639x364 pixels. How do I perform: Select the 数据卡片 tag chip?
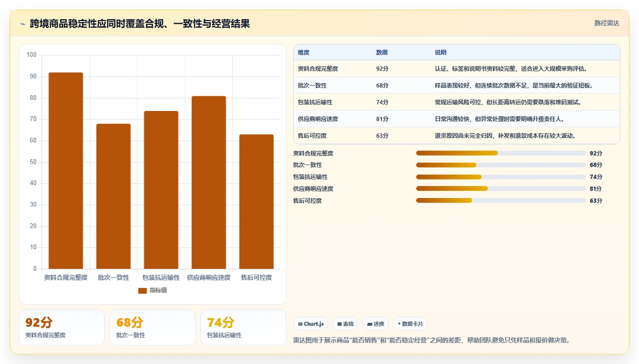point(410,324)
